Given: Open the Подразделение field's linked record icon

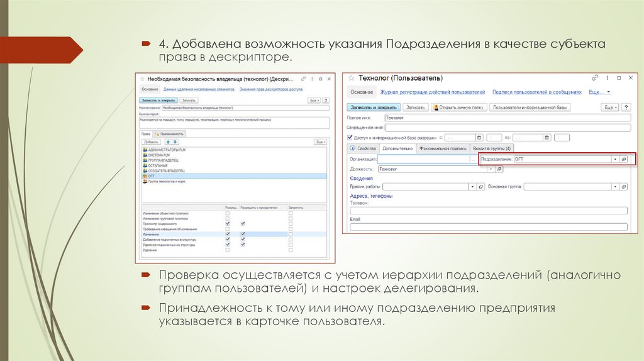Looking at the screenshot, I should coord(624,159).
